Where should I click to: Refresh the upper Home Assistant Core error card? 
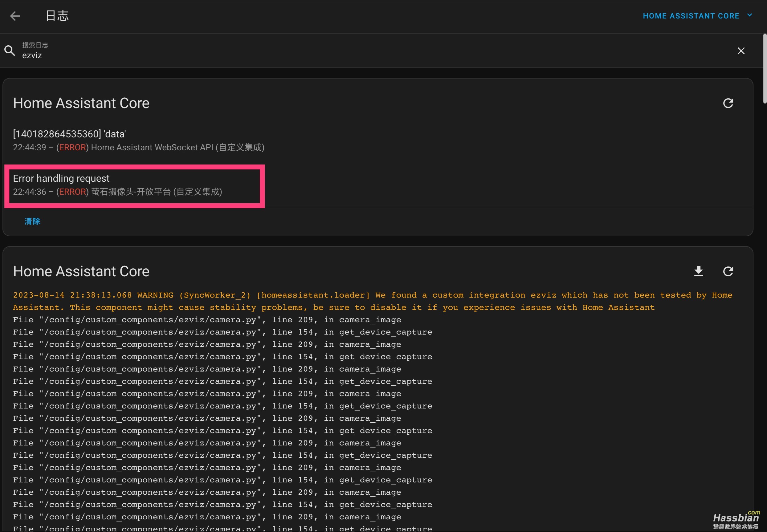click(x=728, y=103)
